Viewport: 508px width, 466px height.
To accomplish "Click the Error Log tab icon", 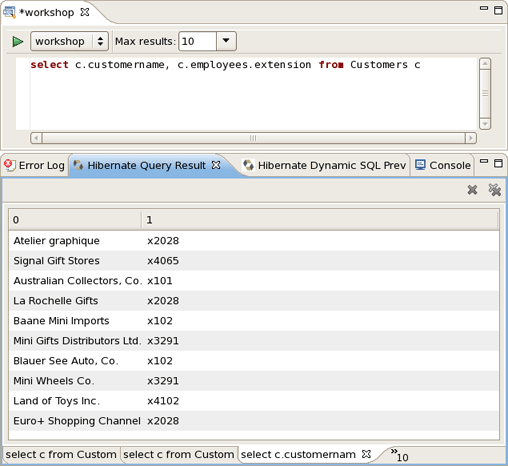I will (x=9, y=165).
